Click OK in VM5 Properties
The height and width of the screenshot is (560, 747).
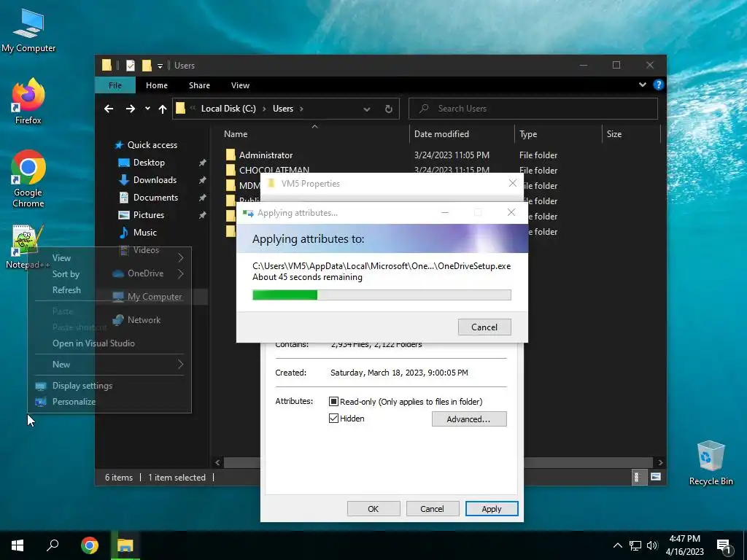[373, 508]
